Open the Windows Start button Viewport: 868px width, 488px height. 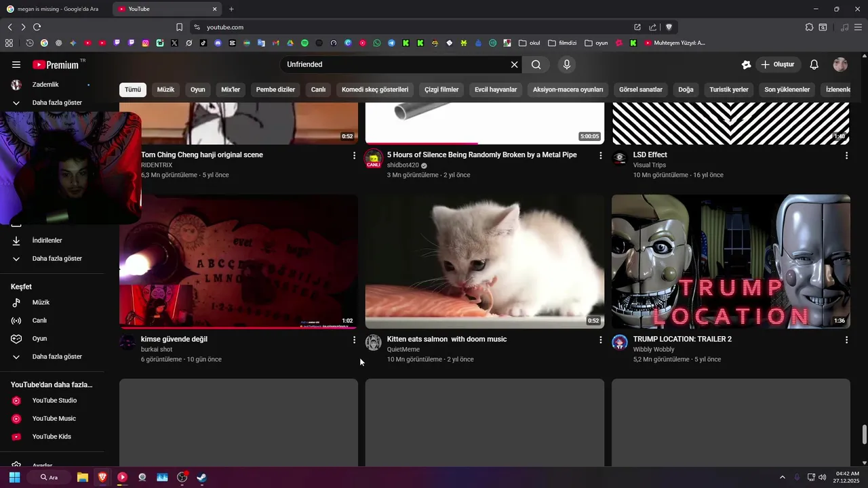point(14,477)
